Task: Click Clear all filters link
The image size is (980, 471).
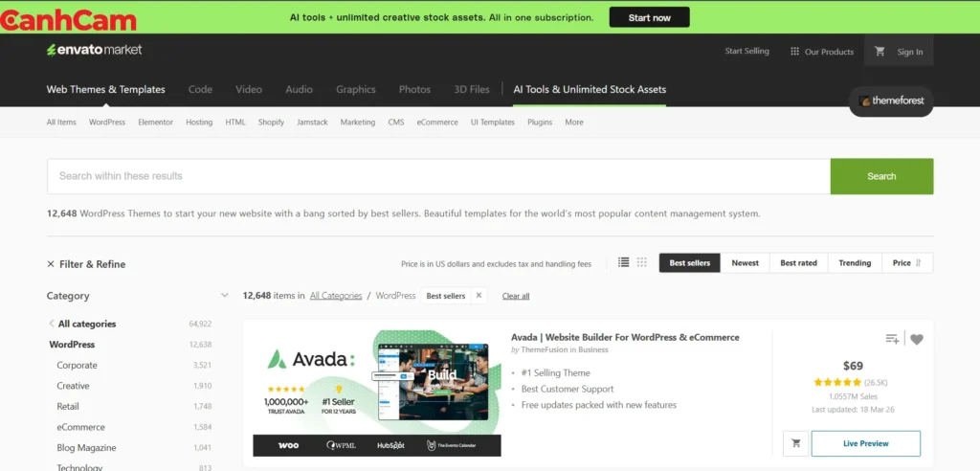Action: 516,296
